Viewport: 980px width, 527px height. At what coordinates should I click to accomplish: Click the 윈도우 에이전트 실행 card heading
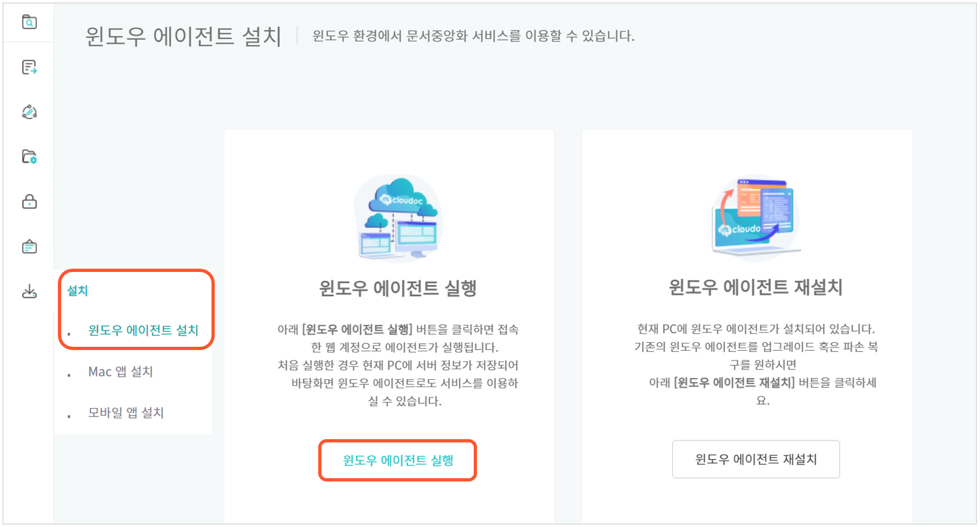[x=398, y=288]
